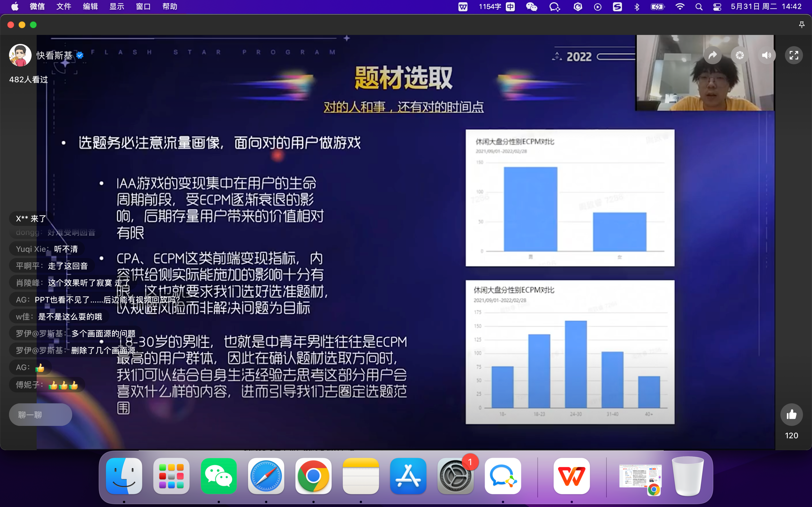Open the 帮助 menu

[x=170, y=7]
